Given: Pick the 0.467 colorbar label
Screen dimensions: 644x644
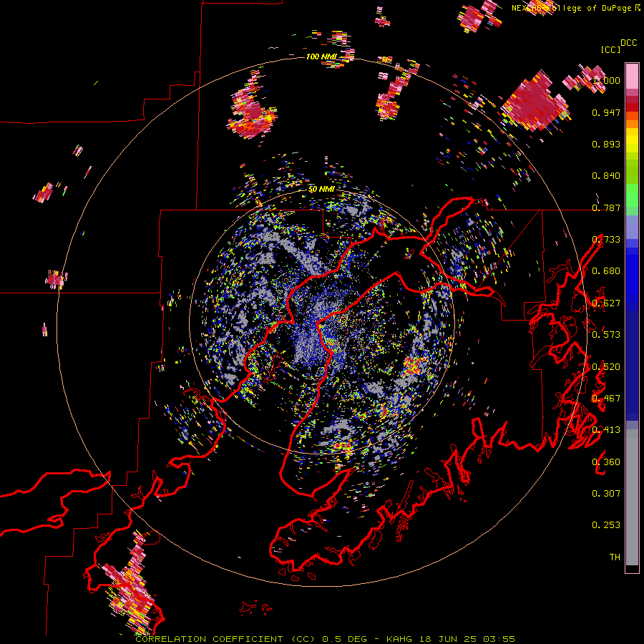Looking at the screenshot, I should (x=606, y=399).
